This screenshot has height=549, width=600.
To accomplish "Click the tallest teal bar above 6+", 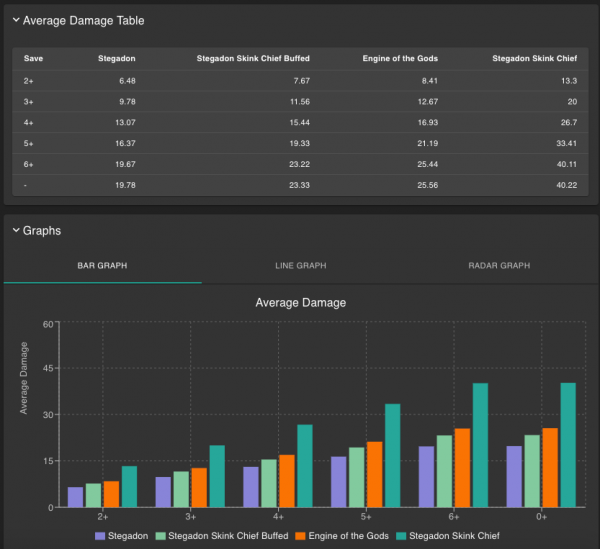I will click(x=480, y=445).
